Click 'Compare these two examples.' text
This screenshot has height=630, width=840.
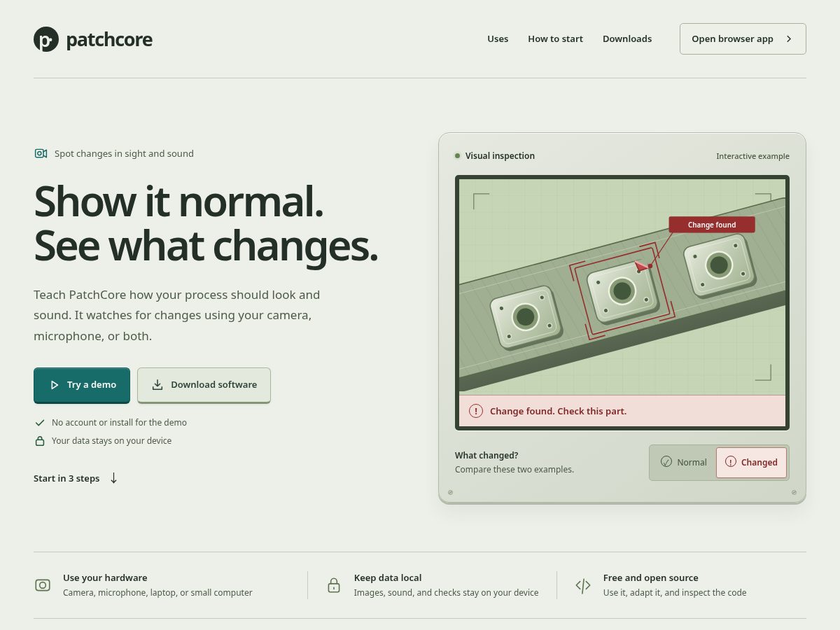pos(514,470)
